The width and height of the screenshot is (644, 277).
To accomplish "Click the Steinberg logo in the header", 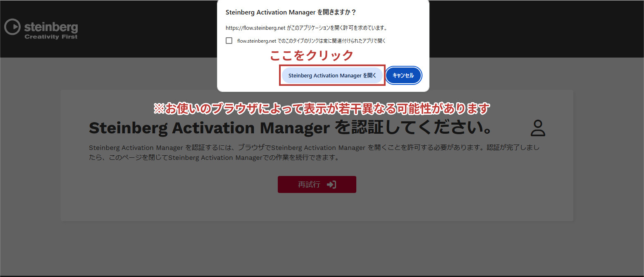I will (41, 29).
